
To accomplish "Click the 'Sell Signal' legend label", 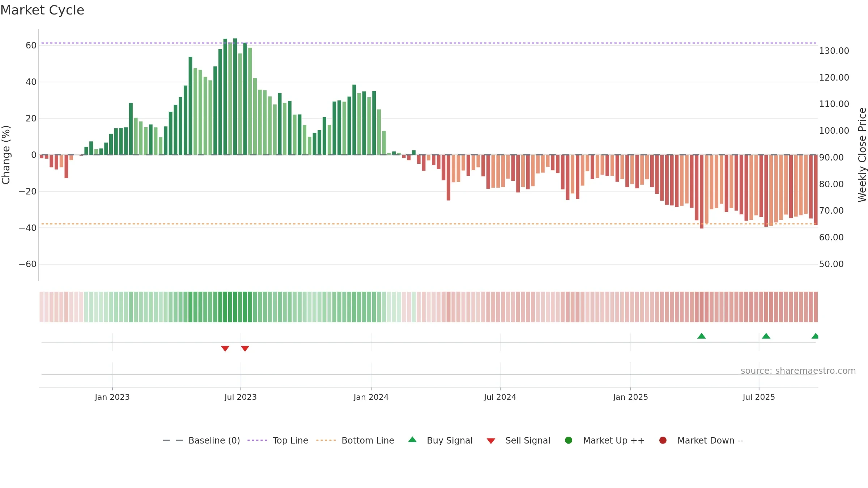I will [528, 441].
